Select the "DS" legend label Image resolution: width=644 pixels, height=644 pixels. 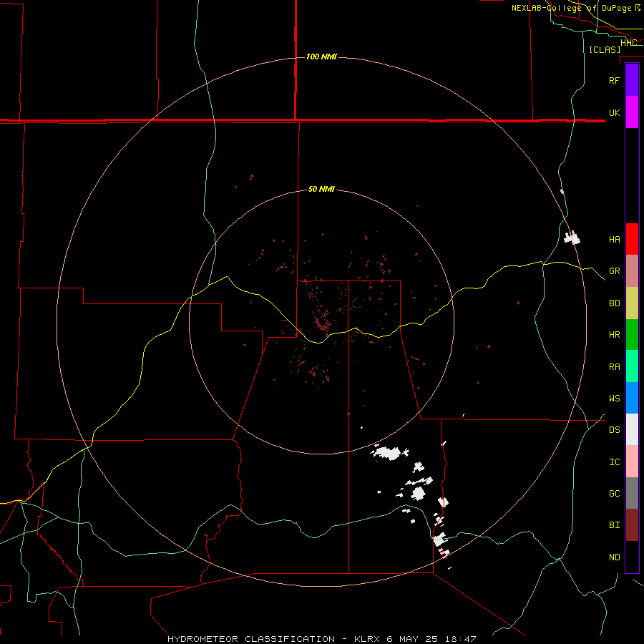click(614, 430)
